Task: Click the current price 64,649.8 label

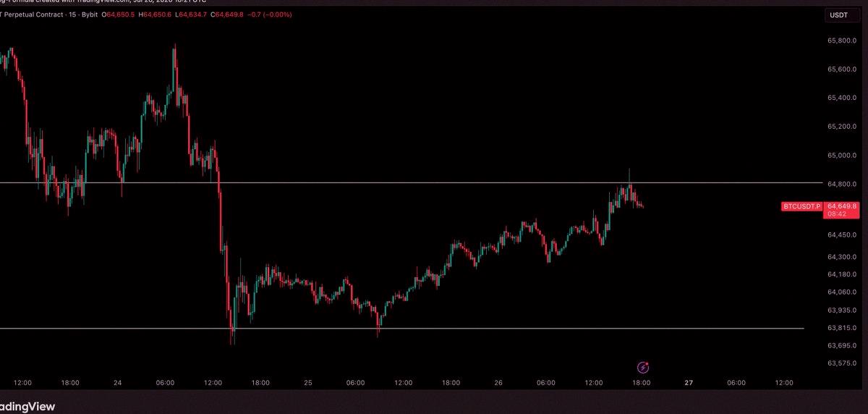Action: (x=841, y=206)
